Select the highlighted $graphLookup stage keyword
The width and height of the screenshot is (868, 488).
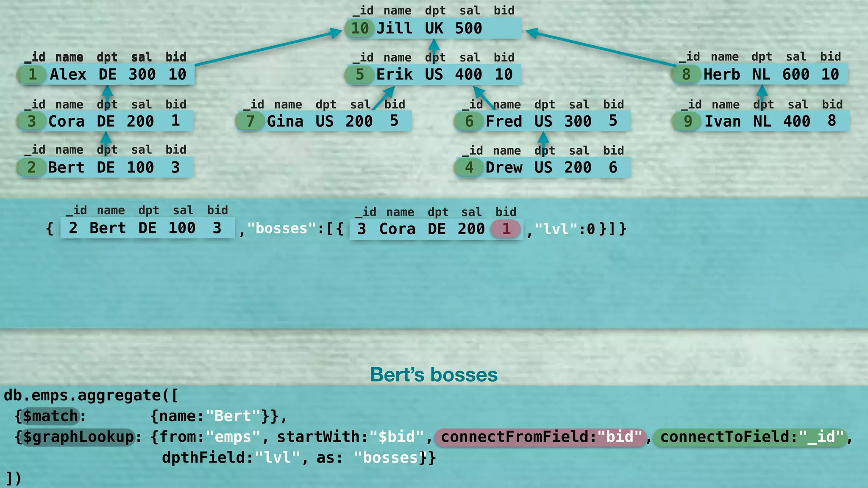[78, 437]
